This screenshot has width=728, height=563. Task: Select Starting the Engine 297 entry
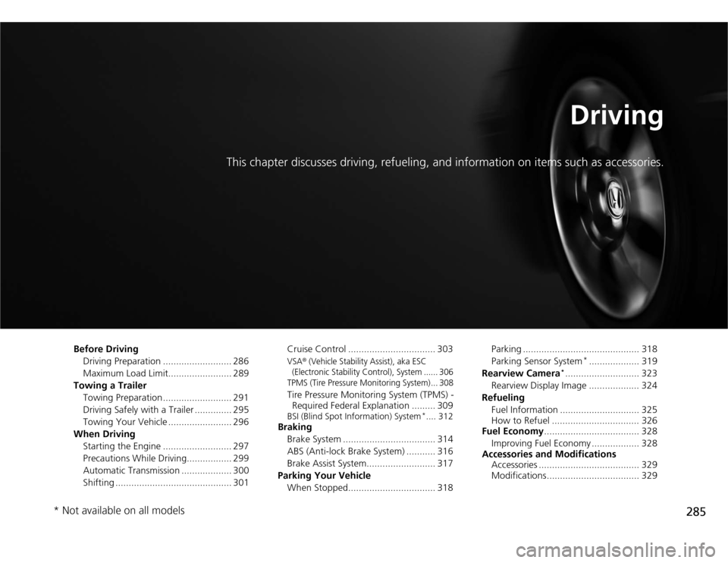(166, 446)
